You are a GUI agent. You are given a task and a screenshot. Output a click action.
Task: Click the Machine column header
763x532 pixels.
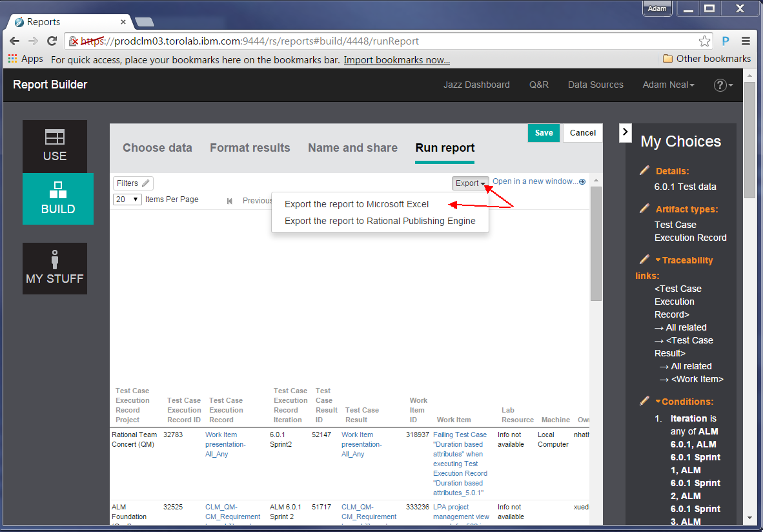[x=555, y=420]
